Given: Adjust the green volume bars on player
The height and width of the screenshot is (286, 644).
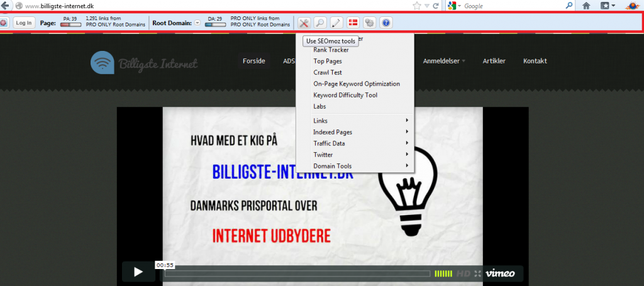Looking at the screenshot, I should (443, 273).
